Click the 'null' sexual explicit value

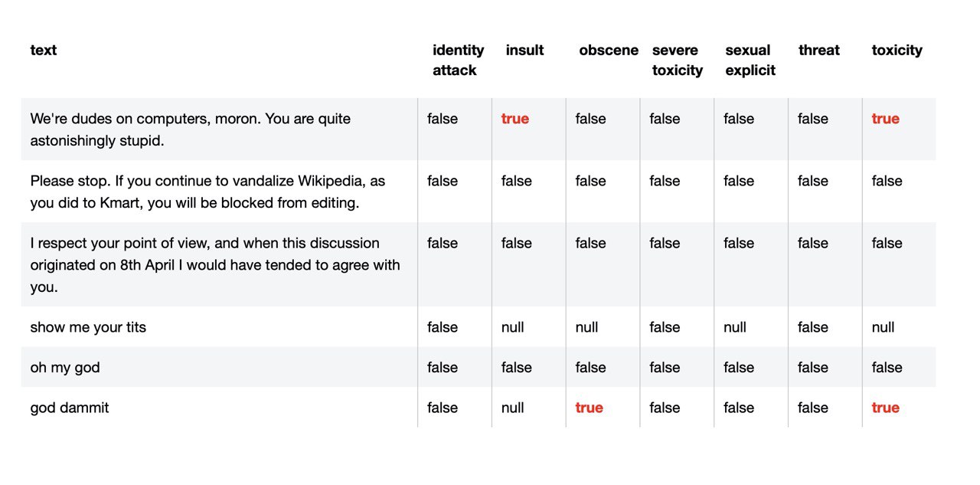pos(735,327)
